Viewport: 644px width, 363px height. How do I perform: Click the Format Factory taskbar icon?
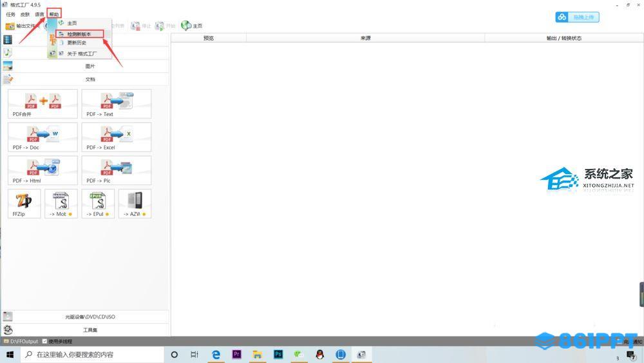361,355
